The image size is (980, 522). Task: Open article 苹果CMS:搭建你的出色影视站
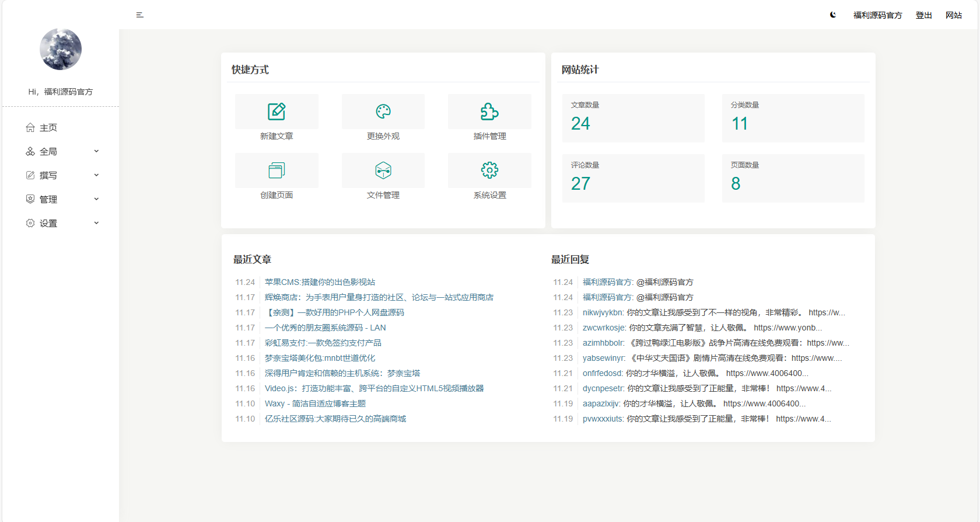coord(320,282)
